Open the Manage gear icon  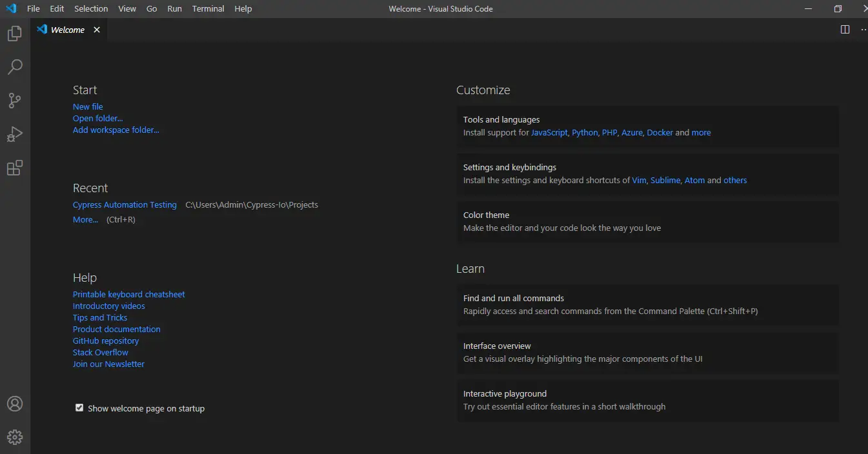tap(14, 437)
